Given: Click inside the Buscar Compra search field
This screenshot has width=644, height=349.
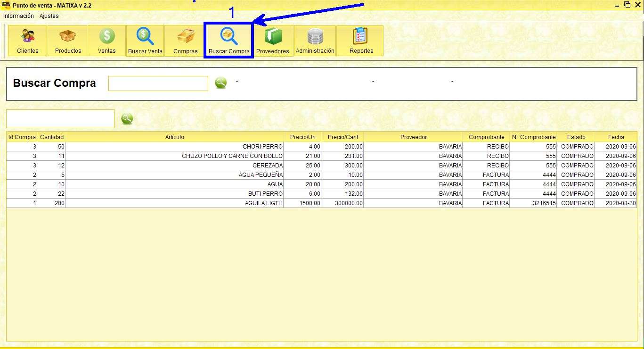Looking at the screenshot, I should (158, 83).
